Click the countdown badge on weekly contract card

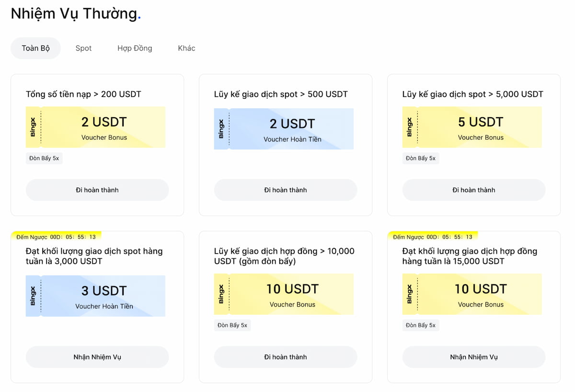pos(433,237)
